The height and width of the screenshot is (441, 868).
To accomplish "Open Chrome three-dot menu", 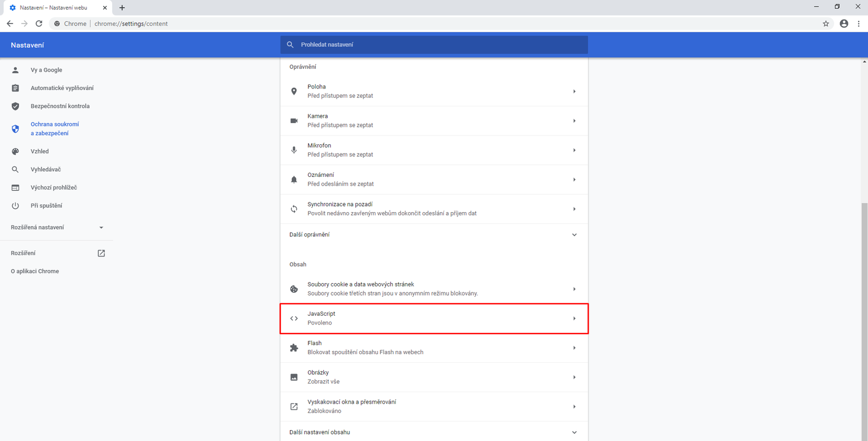I will click(x=858, y=24).
